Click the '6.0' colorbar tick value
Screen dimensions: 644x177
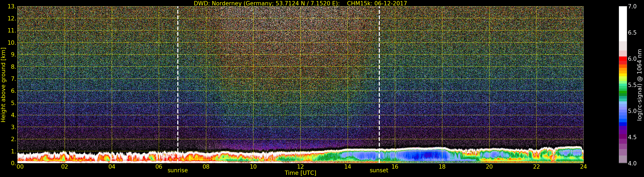click(x=632, y=59)
